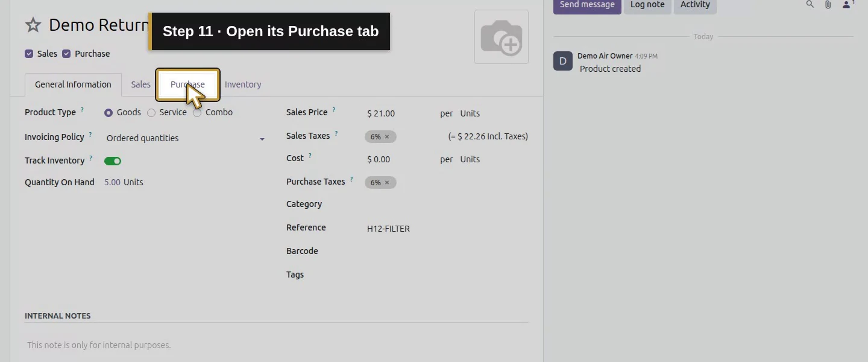Open the Tags field
The height and width of the screenshot is (362, 868).
coord(446,275)
